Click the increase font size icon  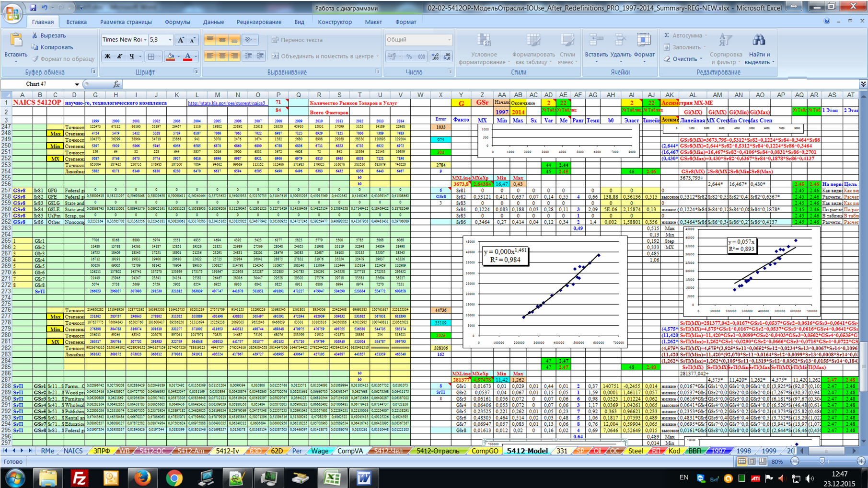pos(181,40)
